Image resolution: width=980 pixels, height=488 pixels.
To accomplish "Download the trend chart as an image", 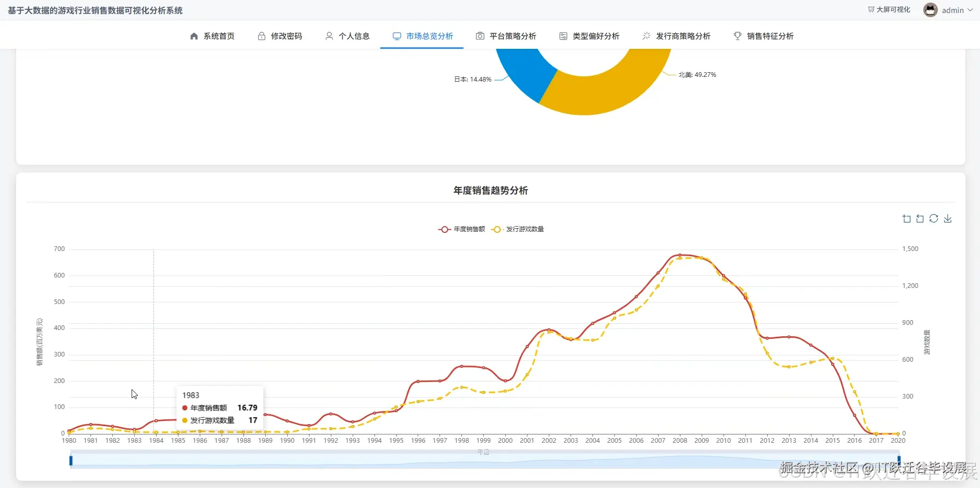I will pyautogui.click(x=948, y=218).
